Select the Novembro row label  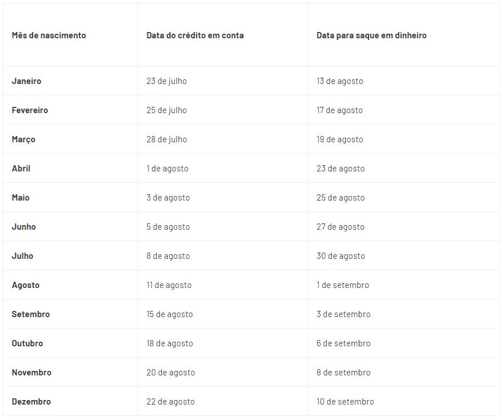(31, 373)
